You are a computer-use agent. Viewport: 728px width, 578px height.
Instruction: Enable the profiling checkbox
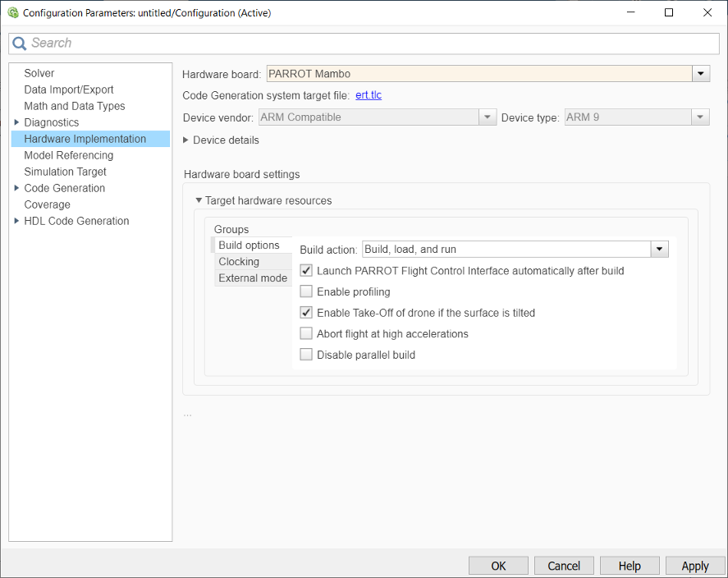coord(306,291)
